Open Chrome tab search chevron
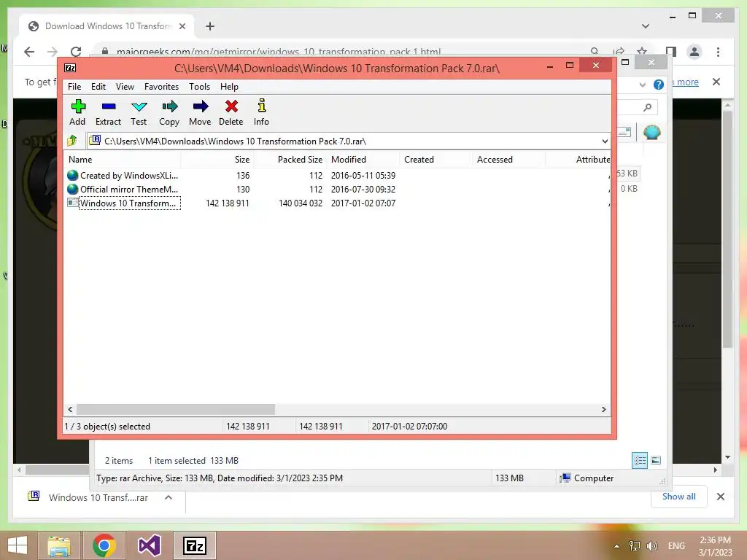 [646, 26]
